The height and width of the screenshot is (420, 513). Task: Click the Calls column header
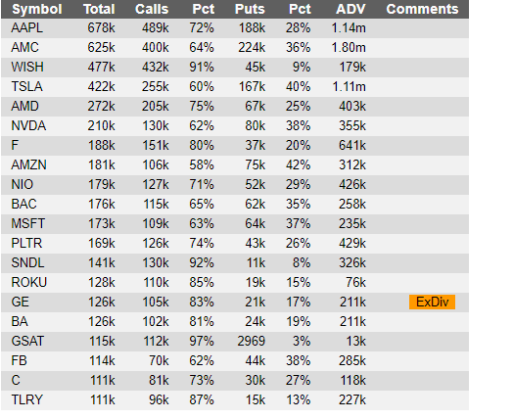click(x=152, y=9)
